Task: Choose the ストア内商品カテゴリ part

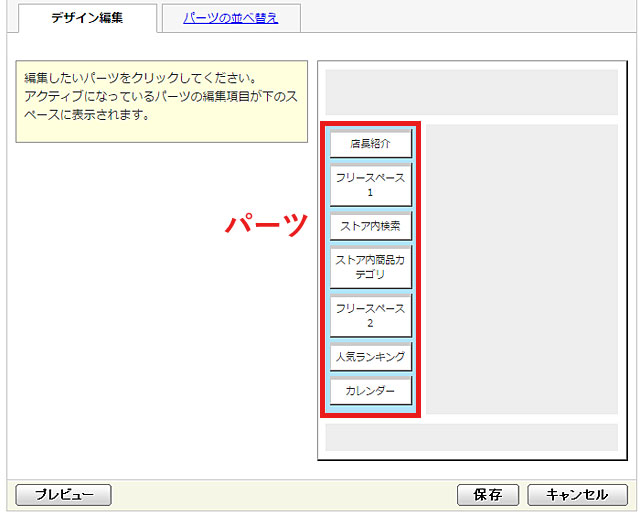Action: point(371,267)
